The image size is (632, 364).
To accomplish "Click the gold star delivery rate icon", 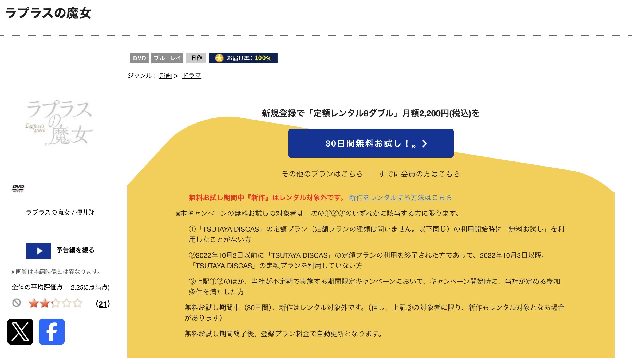I will click(x=219, y=58).
